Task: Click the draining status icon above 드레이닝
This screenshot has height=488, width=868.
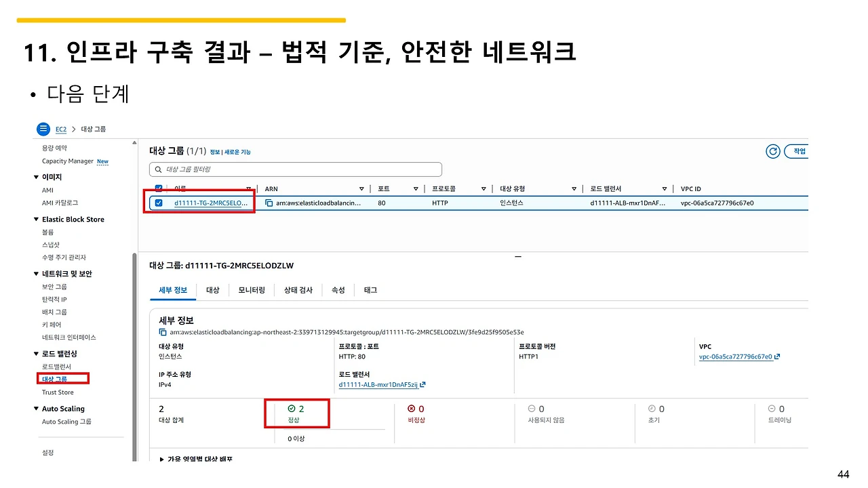Action: pyautogui.click(x=772, y=409)
